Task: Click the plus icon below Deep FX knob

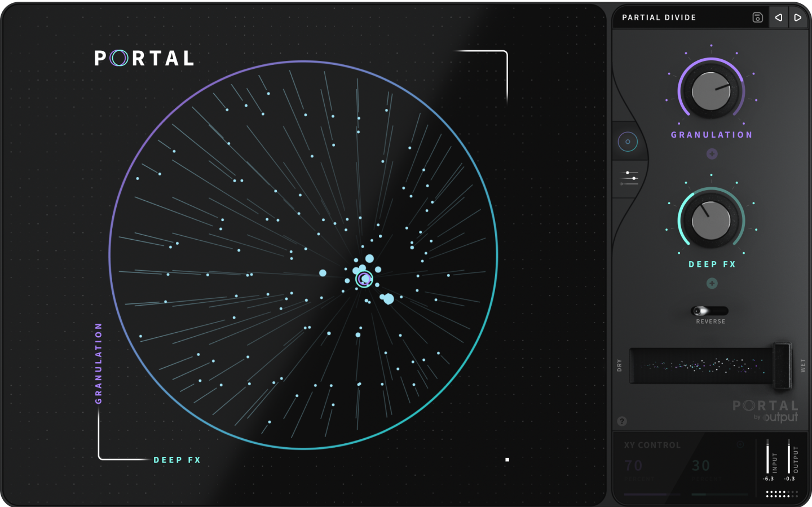Action: (712, 284)
